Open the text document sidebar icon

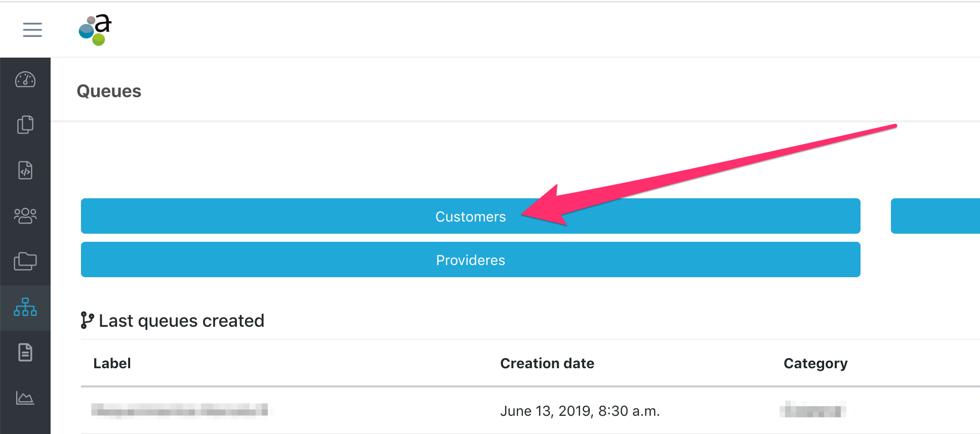[x=25, y=353]
